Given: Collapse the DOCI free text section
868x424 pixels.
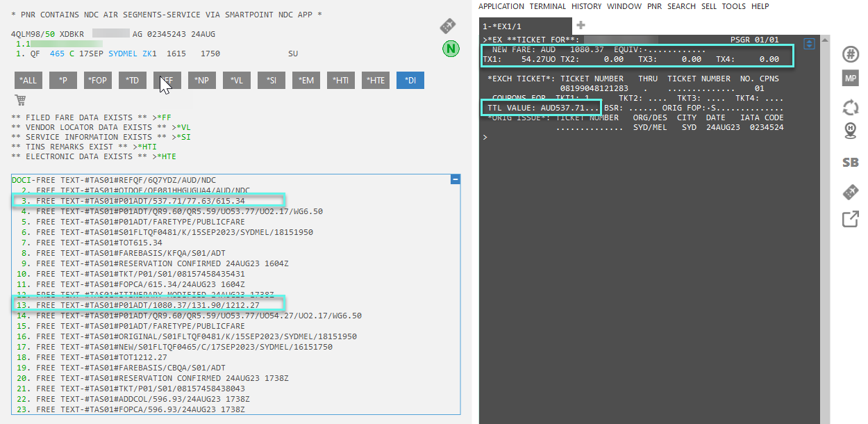Looking at the screenshot, I should tap(456, 180).
